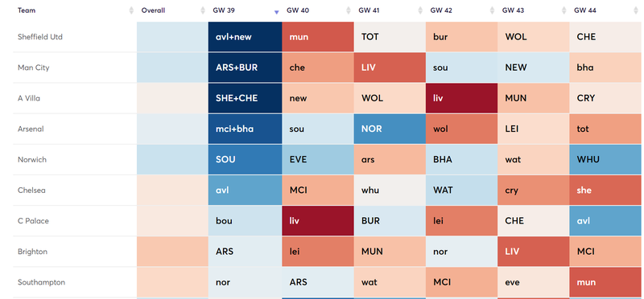Sort by GW 44 column arrows

point(637,10)
